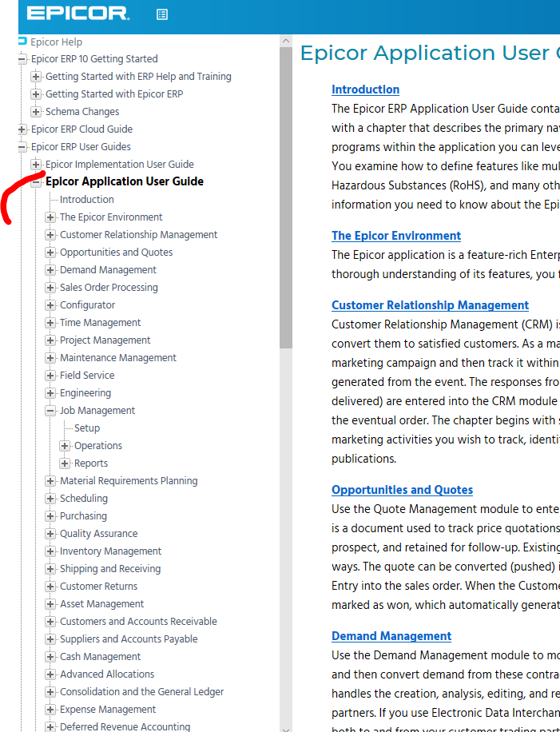The height and width of the screenshot is (732, 560).
Task: Open Introduction topic in tree
Action: (87, 199)
